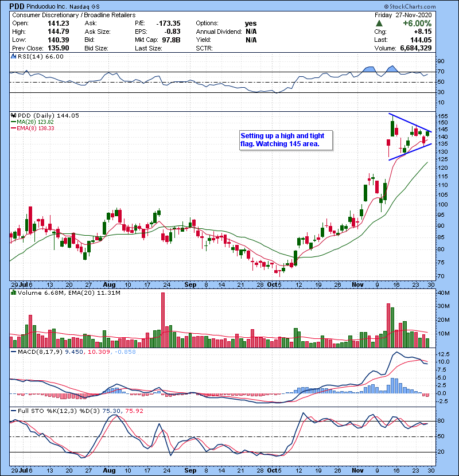Click the green up-triangle change icon
The height and width of the screenshot is (476, 459).
coord(379,24)
